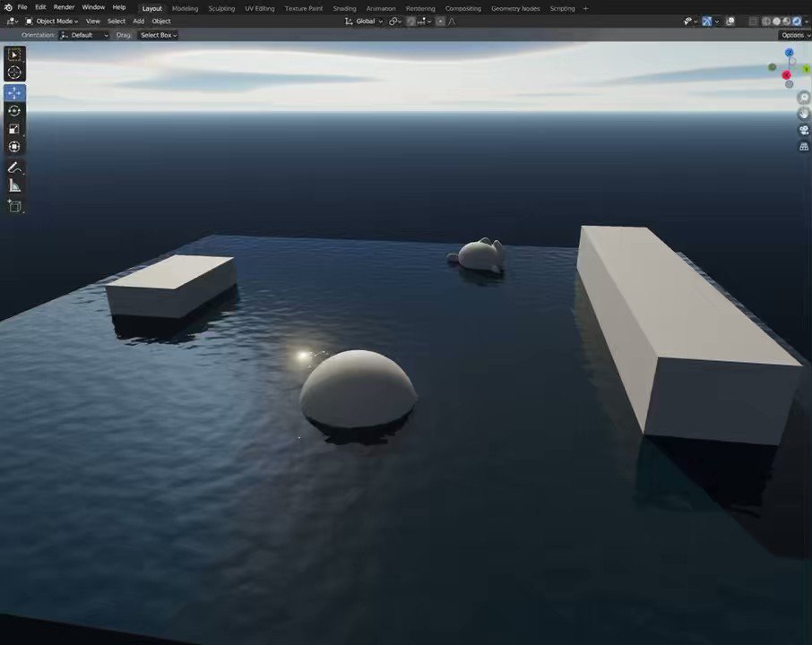
Task: Select the Annotate tool
Action: tap(14, 167)
